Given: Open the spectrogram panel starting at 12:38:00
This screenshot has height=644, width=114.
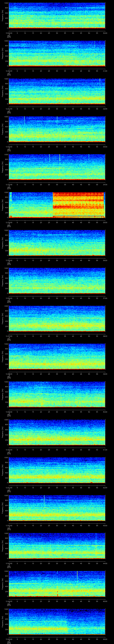Looking at the screenshot, I should 57,356.
